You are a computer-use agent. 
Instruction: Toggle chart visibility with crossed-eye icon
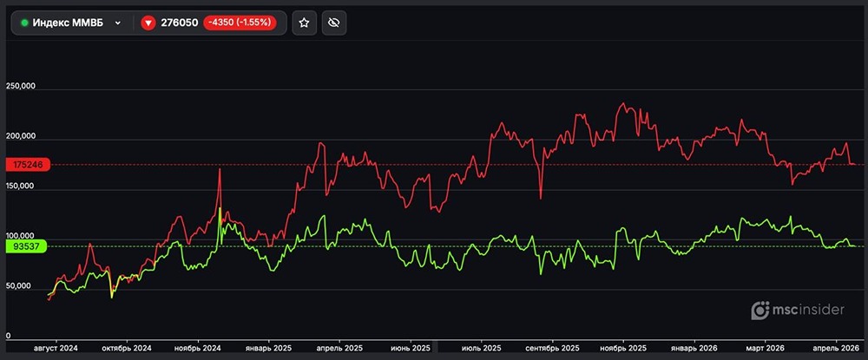334,23
